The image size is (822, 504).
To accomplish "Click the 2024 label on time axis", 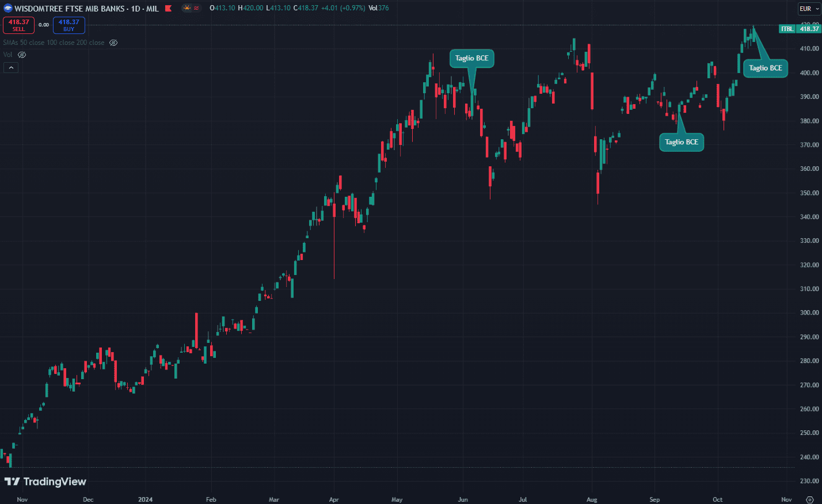I will (145, 499).
